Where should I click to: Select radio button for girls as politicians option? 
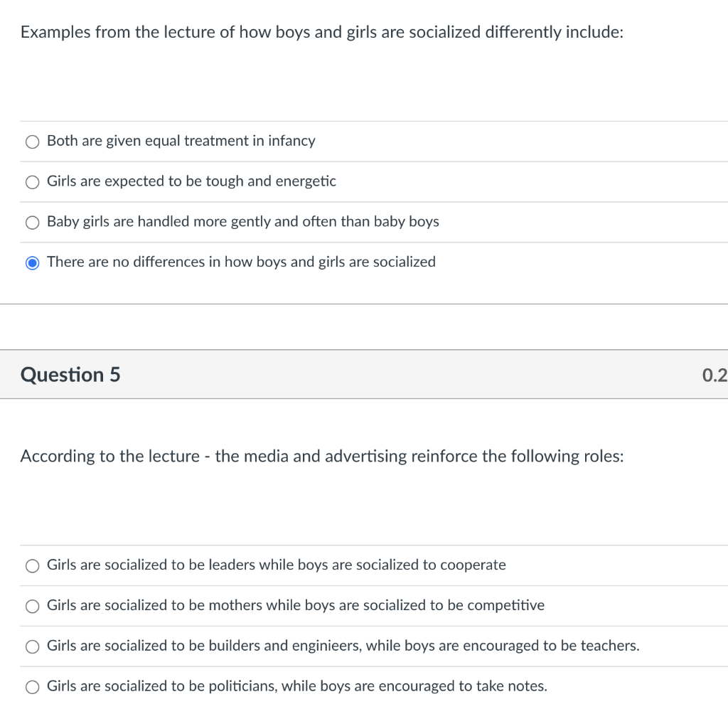(x=32, y=687)
